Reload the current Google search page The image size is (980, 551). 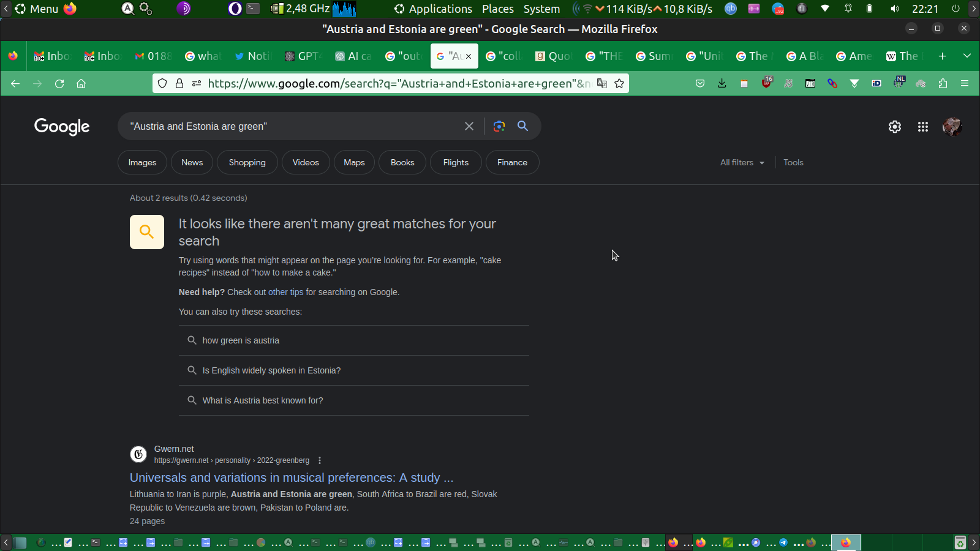59,83
